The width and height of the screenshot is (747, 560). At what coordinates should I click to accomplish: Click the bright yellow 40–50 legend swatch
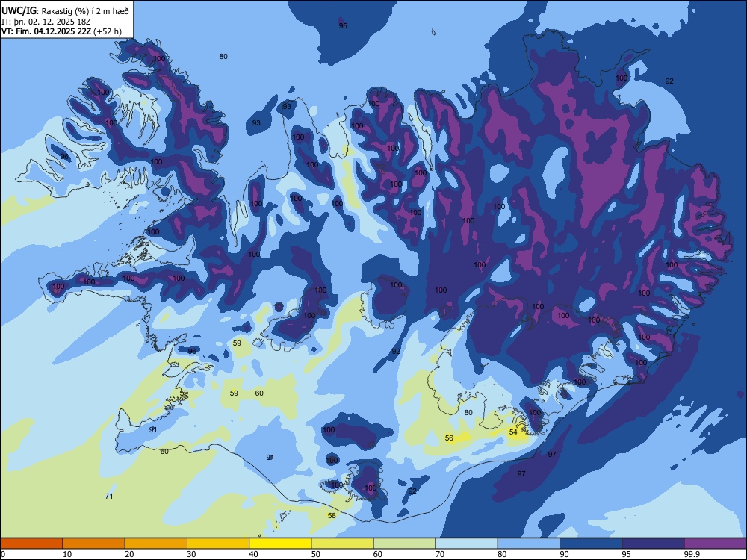280,544
